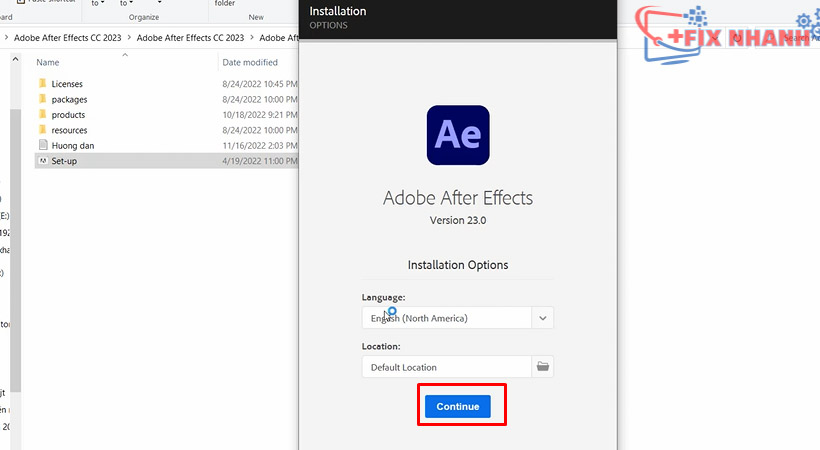This screenshot has width=820, height=450.
Task: Click the Organize group label in ribbon
Action: [144, 17]
